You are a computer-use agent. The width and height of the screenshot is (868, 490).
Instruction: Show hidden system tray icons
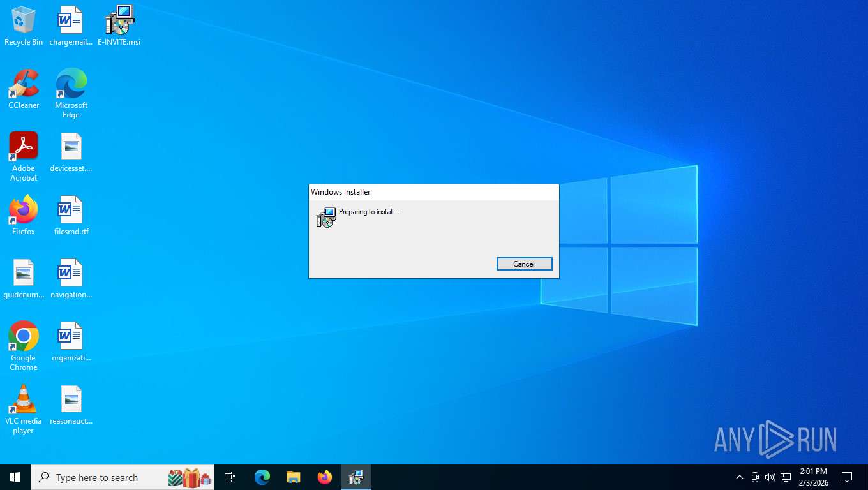(739, 477)
